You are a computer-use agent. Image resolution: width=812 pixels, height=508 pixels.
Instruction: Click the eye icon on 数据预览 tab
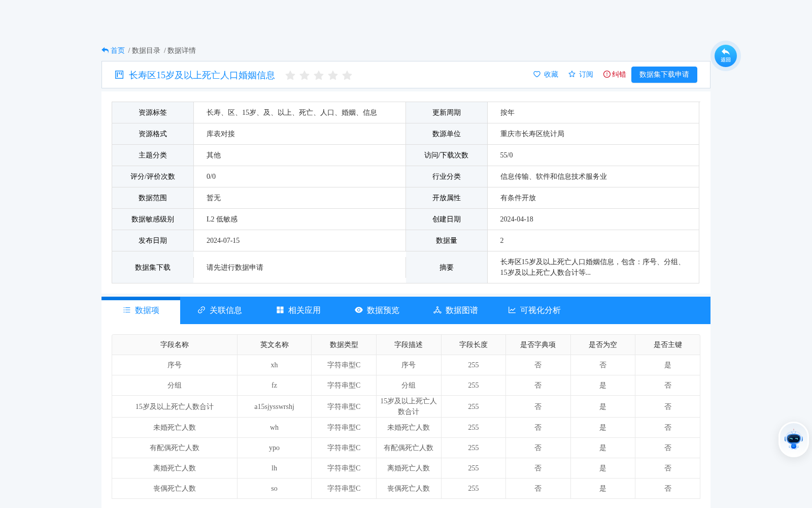tap(359, 310)
